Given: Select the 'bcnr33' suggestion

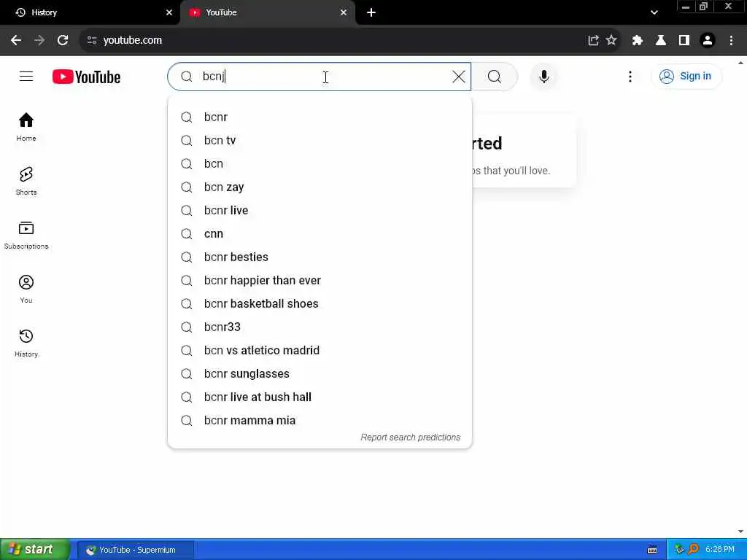Looking at the screenshot, I should (320, 327).
